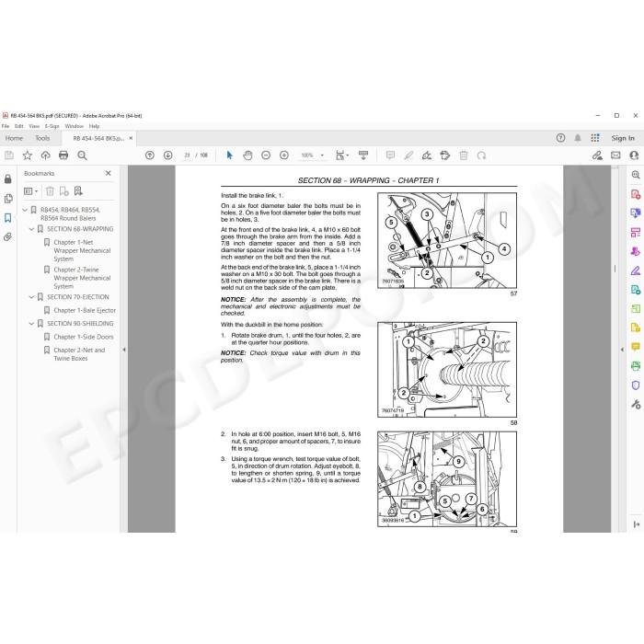Go to next page arrow
644x644 pixels.
[167, 155]
